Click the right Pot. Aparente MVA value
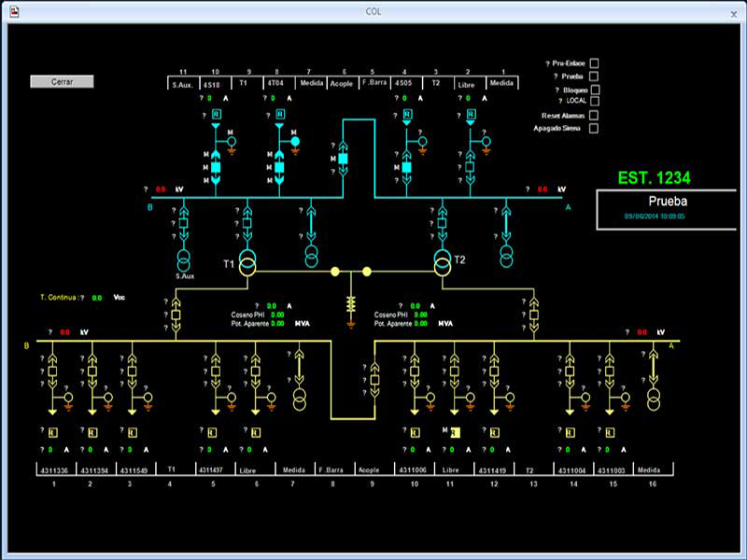 click(x=421, y=323)
